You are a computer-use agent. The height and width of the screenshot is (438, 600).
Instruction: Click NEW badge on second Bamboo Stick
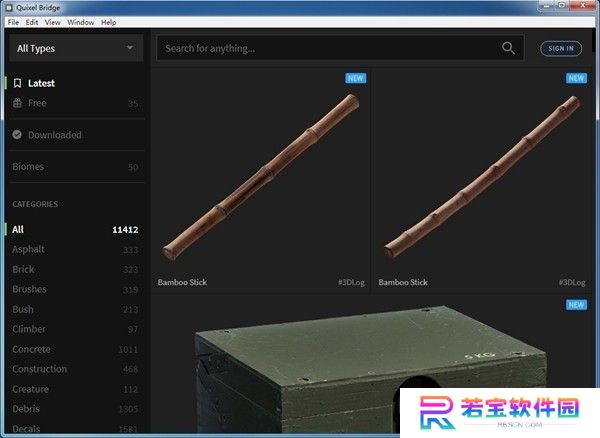[x=576, y=78]
